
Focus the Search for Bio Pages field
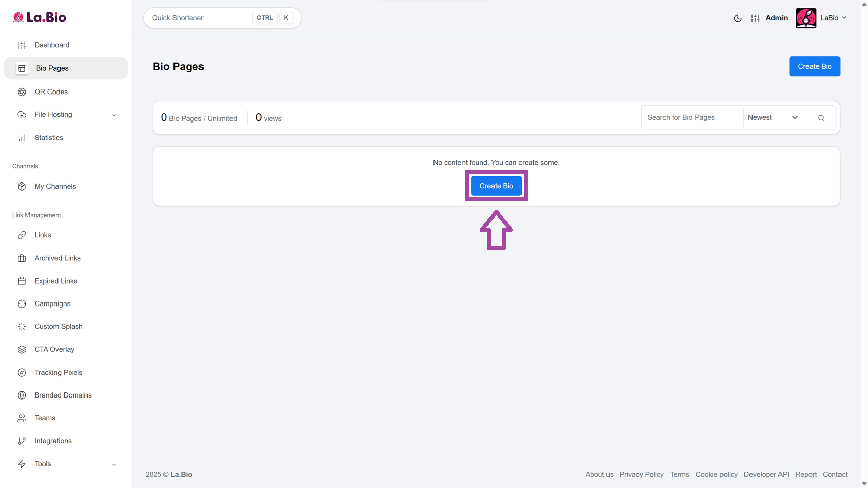pos(692,118)
